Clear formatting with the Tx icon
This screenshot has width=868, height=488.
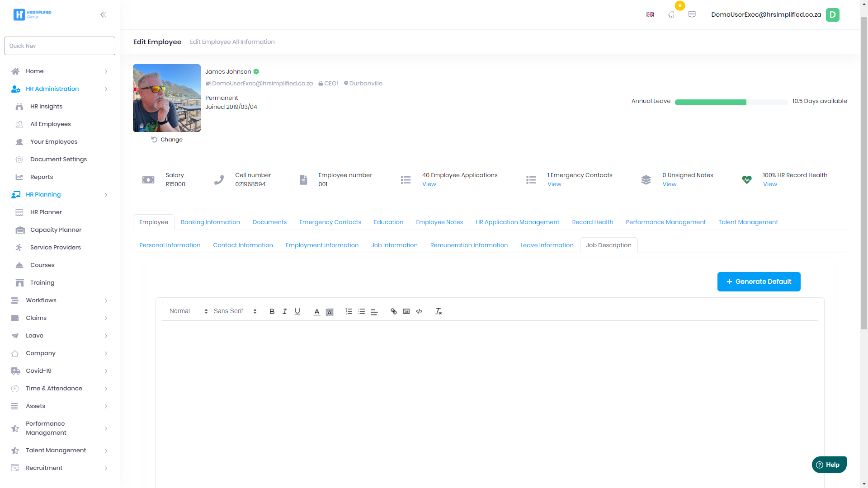tap(438, 311)
